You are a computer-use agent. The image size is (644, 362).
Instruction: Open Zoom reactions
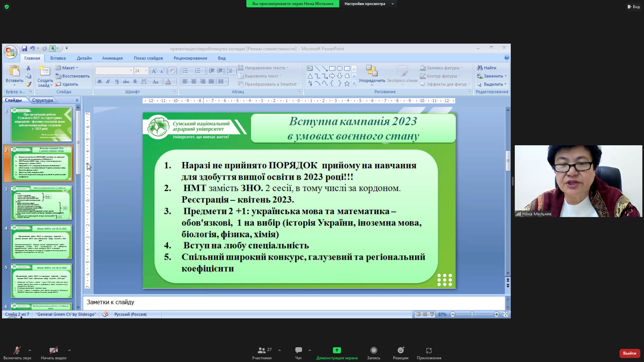pos(401,353)
